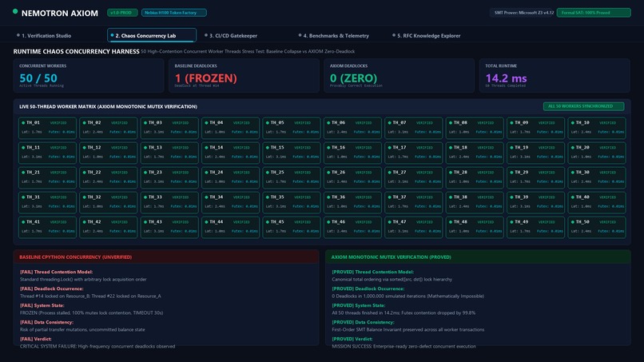The image size is (644, 362).
Task: Click worker thread TH_48 cell
Action: (x=475, y=227)
